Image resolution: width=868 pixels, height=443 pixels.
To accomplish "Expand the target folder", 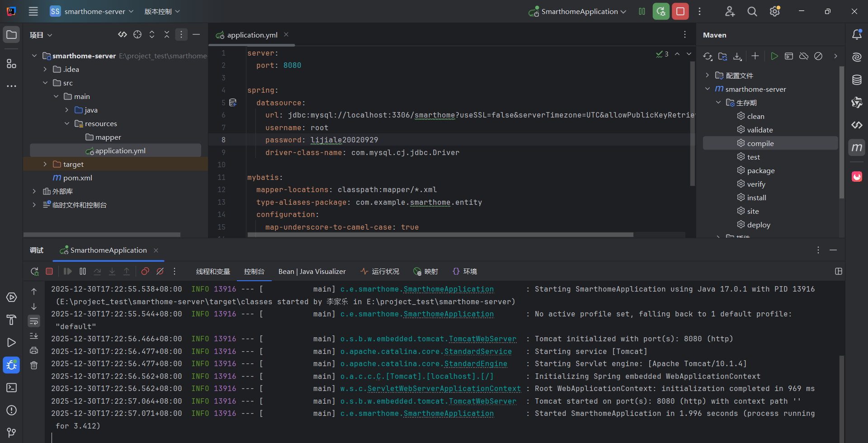I will pyautogui.click(x=45, y=164).
